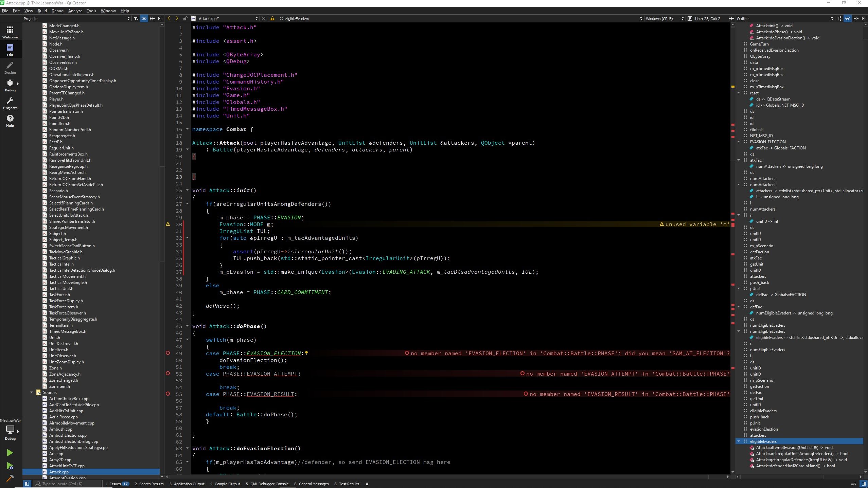This screenshot has height=488, width=868.
Task: Toggle the file writable lock icon
Action: click(x=185, y=18)
